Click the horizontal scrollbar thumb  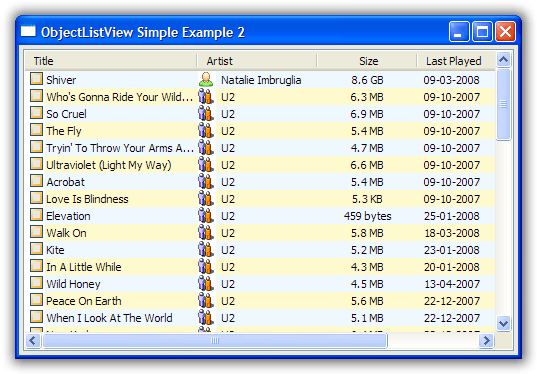pos(215,341)
